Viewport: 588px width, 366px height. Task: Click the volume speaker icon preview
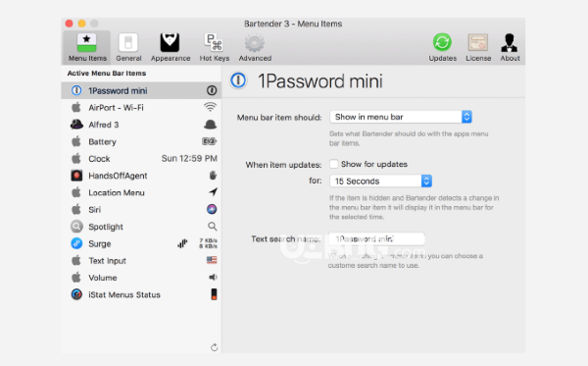pos(213,277)
